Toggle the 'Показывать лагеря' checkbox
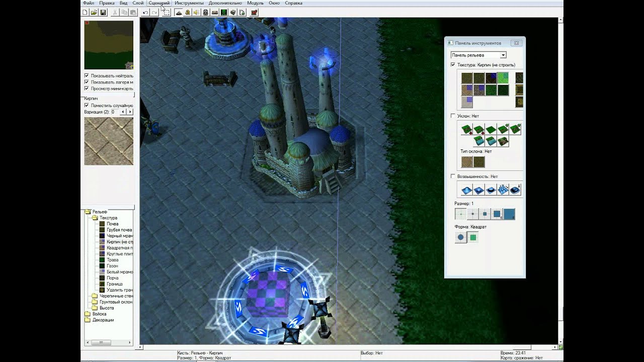The image size is (644, 362). click(87, 82)
